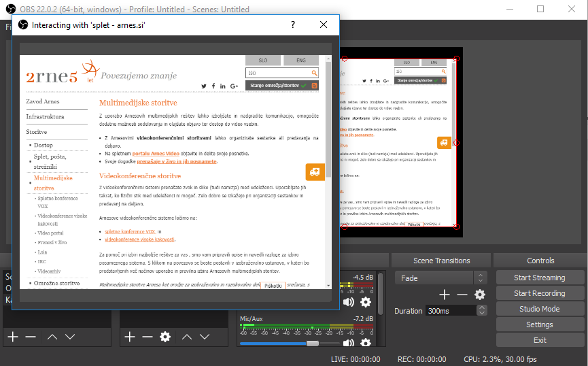Click the LinkedIn icon on Arnes page

(x=223, y=86)
